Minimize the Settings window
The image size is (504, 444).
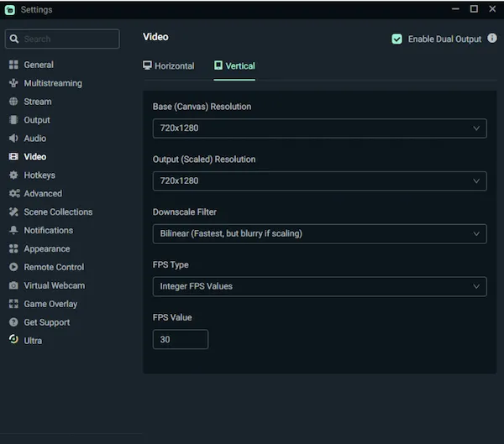coord(455,9)
